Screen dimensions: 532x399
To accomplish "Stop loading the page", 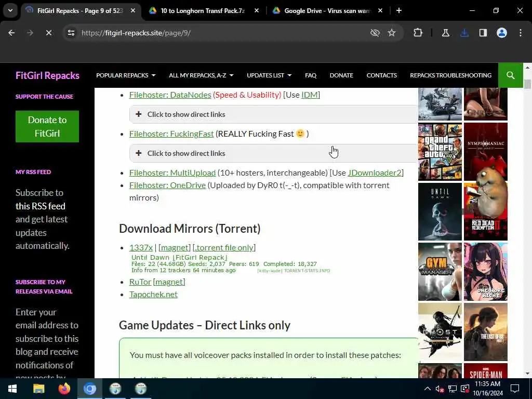I will tap(48, 33).
